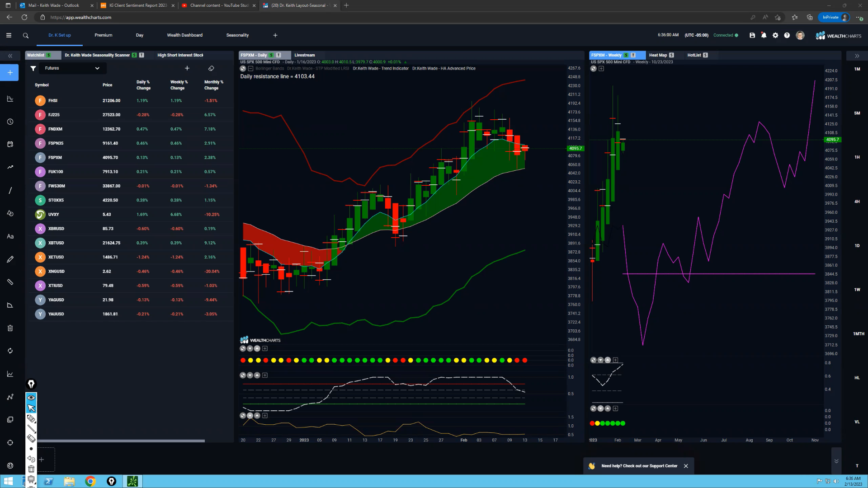Move first daily sub-panel down arrow

[x=250, y=348]
